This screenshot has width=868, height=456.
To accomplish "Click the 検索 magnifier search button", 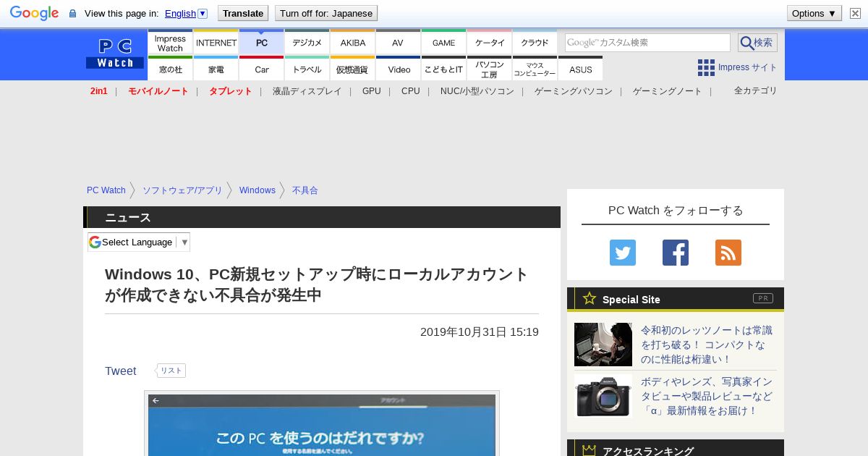I will point(757,43).
